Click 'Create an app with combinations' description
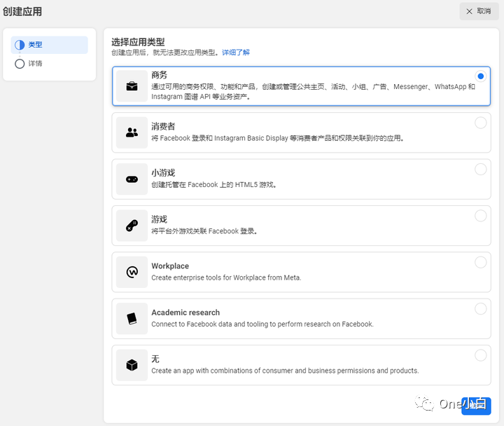Screen dimensions: 504x426 pyautogui.click(x=285, y=371)
